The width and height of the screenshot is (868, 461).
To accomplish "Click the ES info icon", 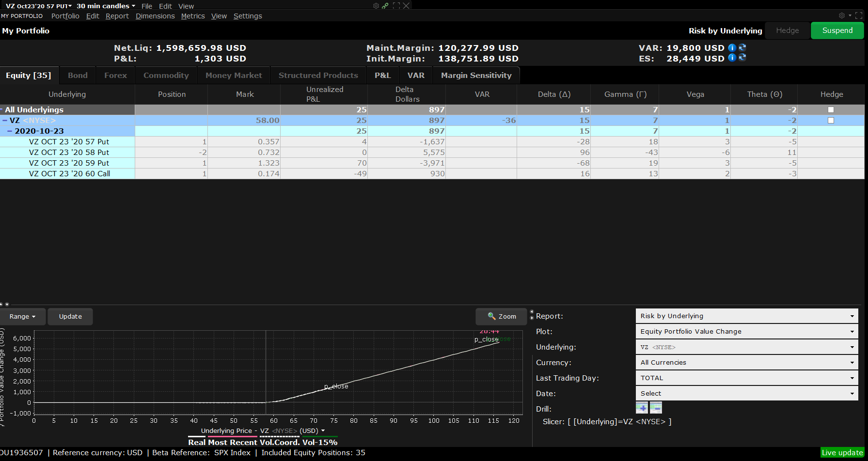I will (x=732, y=58).
